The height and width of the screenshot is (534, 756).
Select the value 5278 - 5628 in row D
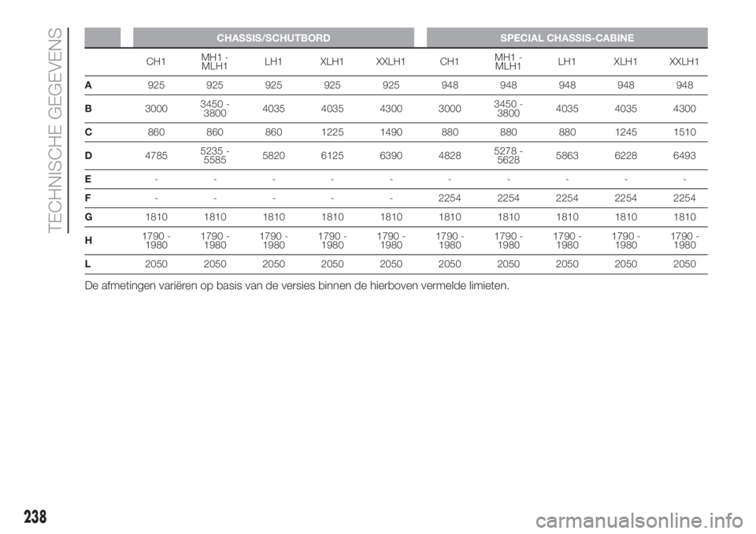pyautogui.click(x=509, y=156)
